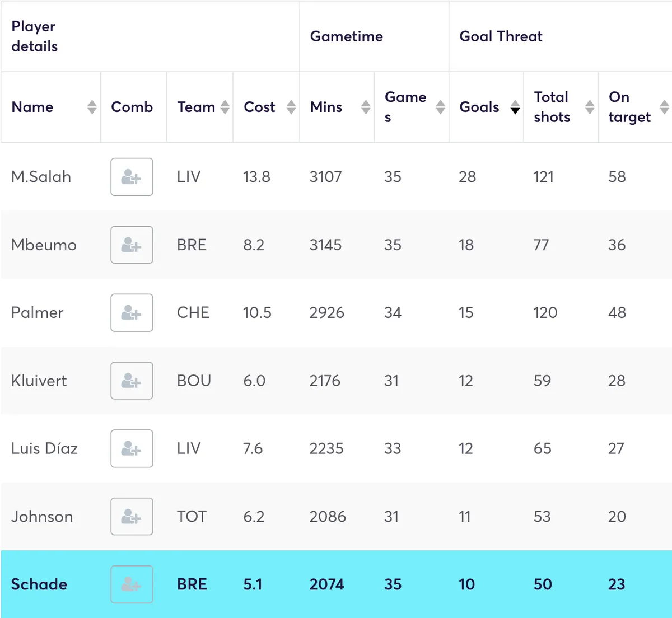Viewport: 672px width, 618px height.
Task: Select player name Kluivert
Action: click(x=39, y=381)
